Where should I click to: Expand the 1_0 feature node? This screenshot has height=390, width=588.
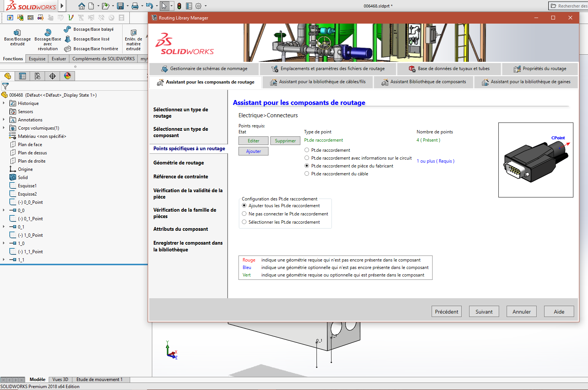[x=4, y=243]
